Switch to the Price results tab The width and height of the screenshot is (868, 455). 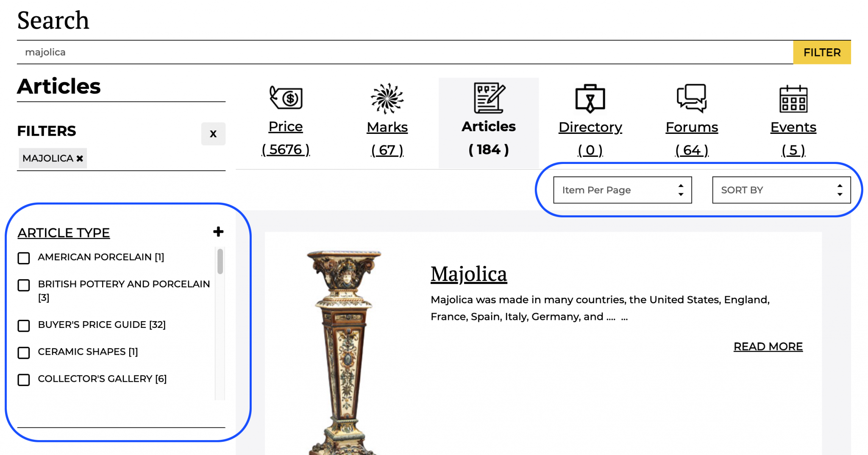[x=286, y=126]
